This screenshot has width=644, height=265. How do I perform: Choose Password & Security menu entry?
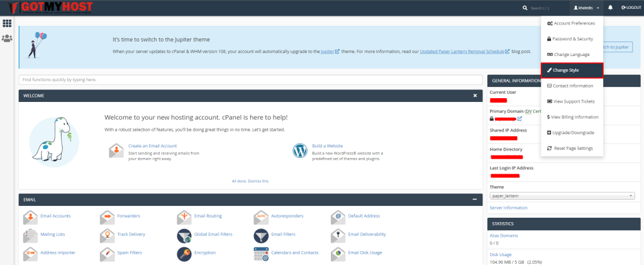tap(572, 39)
